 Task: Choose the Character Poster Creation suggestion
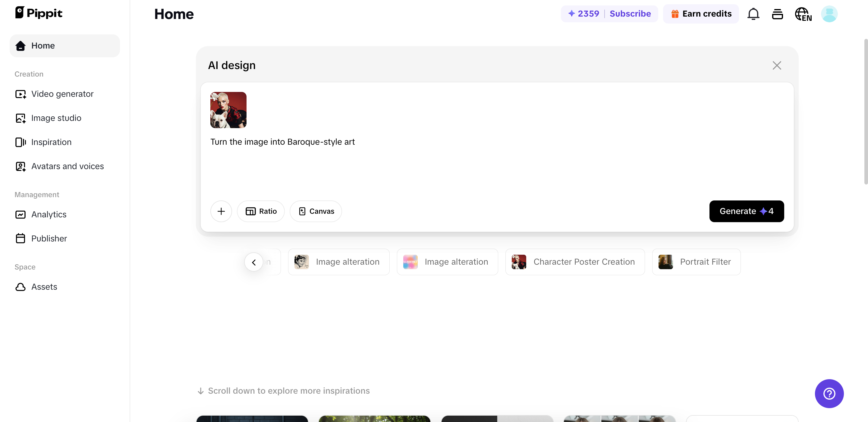[575, 262]
